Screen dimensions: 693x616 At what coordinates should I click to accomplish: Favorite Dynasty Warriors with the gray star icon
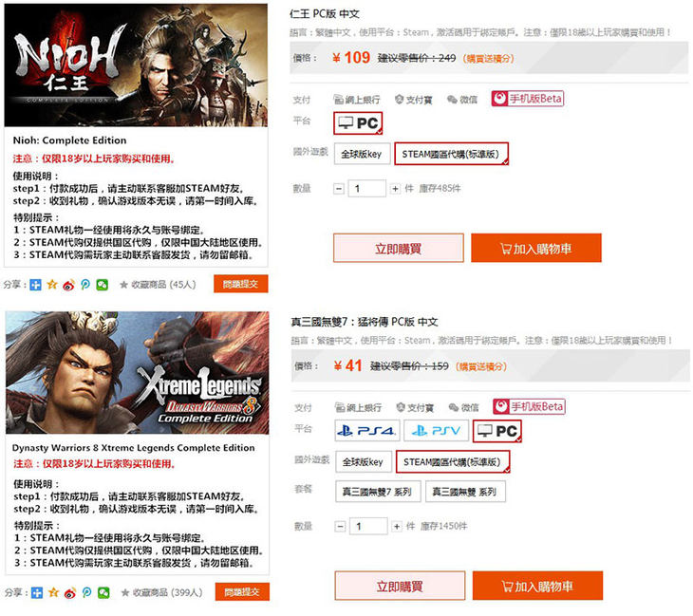(x=125, y=592)
